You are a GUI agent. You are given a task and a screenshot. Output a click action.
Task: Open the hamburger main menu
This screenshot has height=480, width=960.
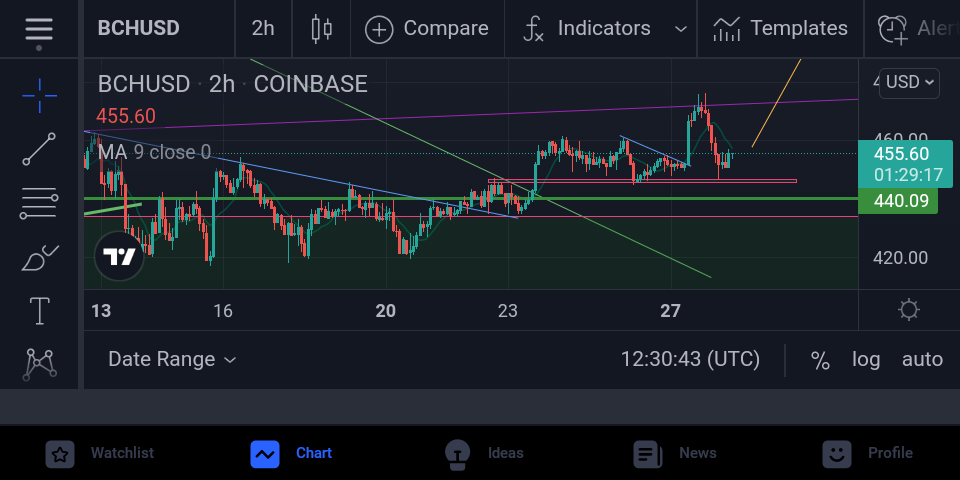tap(39, 29)
